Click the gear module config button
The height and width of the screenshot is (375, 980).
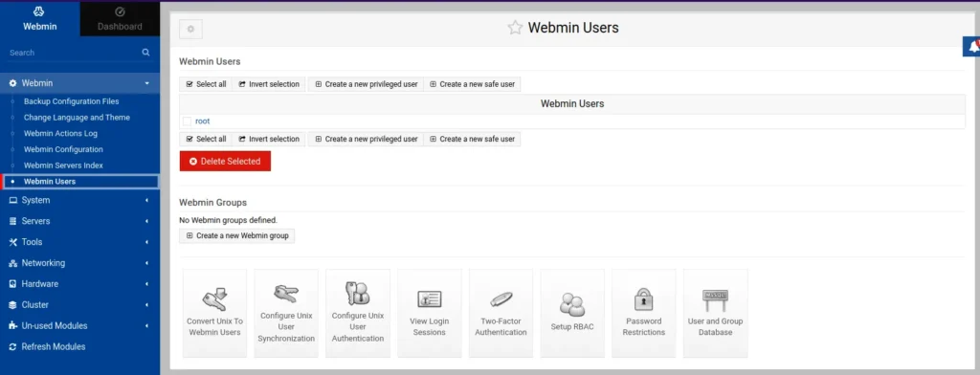[x=190, y=29]
